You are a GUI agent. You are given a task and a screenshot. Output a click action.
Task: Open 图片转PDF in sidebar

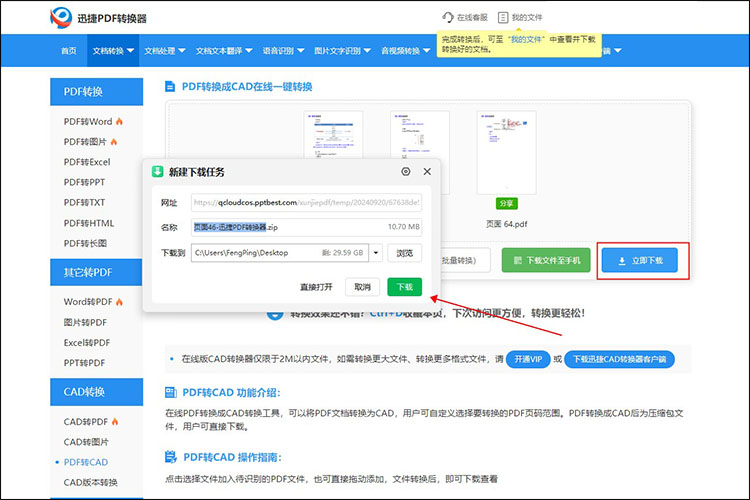pos(85,322)
